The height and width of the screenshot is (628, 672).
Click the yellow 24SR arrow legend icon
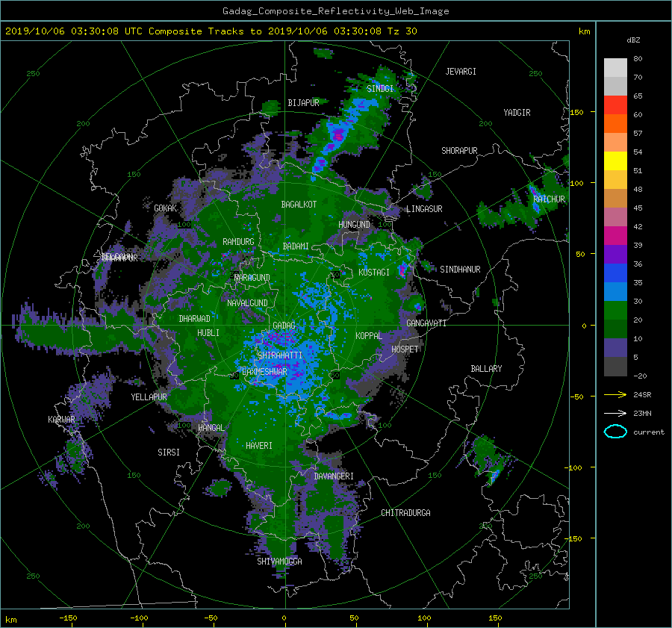click(615, 395)
